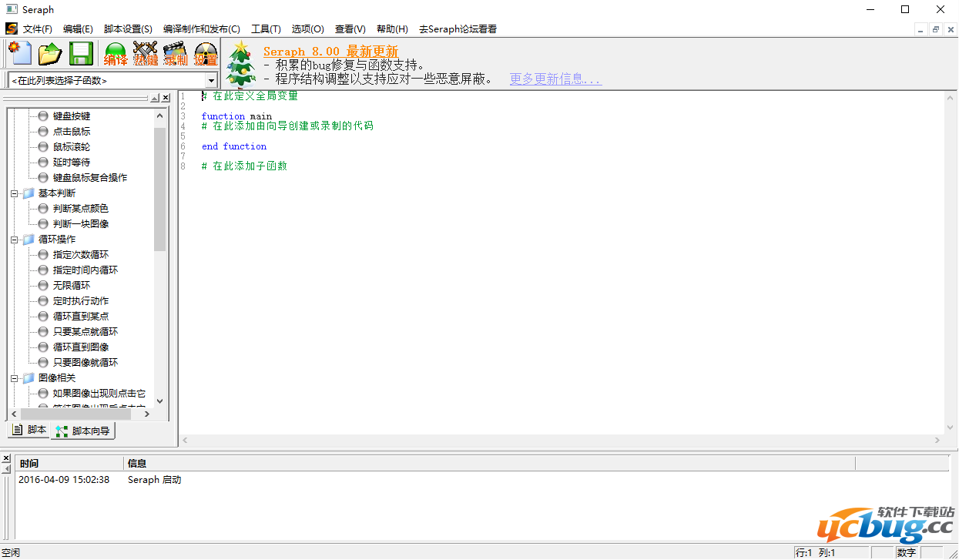Click the 时间 column header in the log
The height and width of the screenshot is (560, 959).
click(69, 463)
